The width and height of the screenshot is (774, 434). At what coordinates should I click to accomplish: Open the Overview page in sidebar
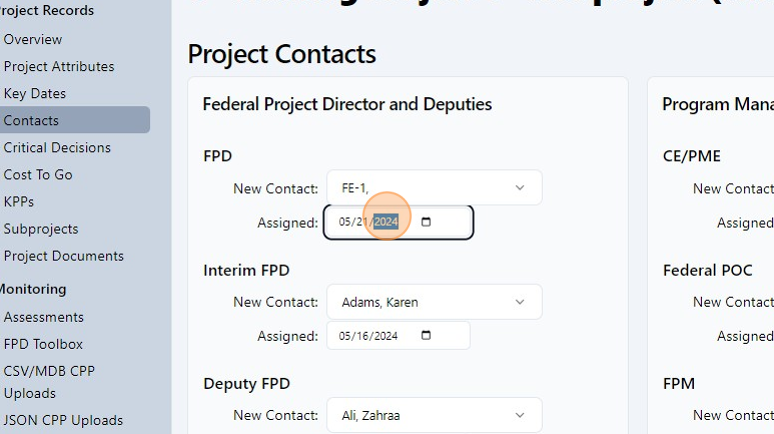pyautogui.click(x=33, y=40)
